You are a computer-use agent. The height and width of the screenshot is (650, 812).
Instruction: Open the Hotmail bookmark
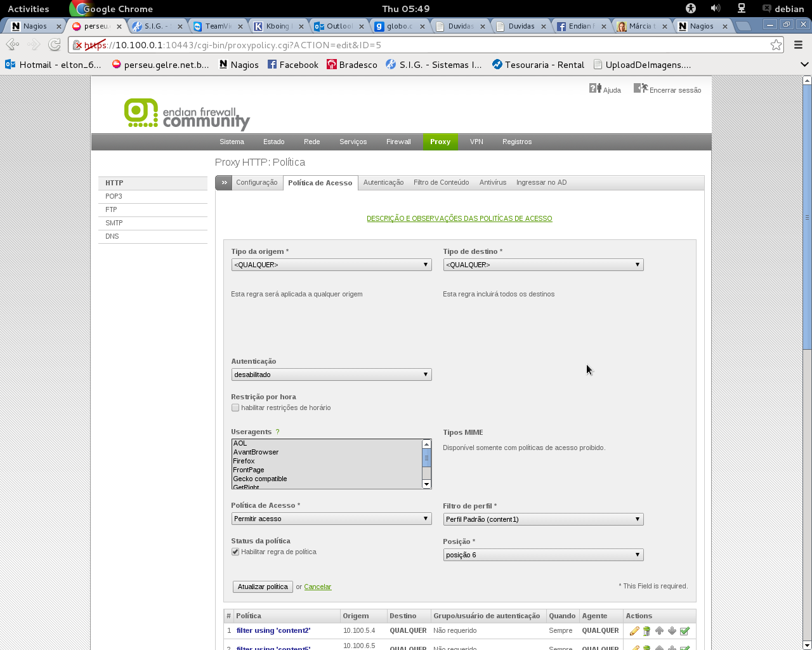click(x=53, y=65)
